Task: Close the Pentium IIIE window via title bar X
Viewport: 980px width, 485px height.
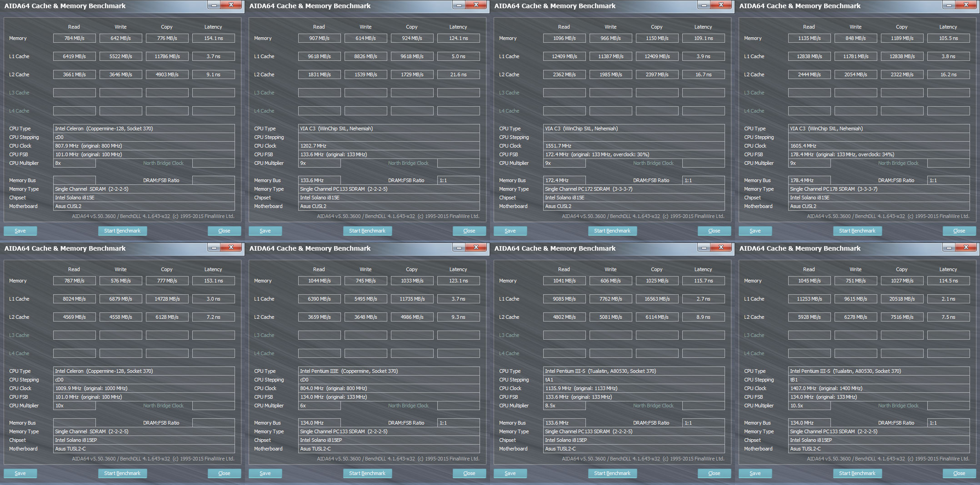Action: 476,247
